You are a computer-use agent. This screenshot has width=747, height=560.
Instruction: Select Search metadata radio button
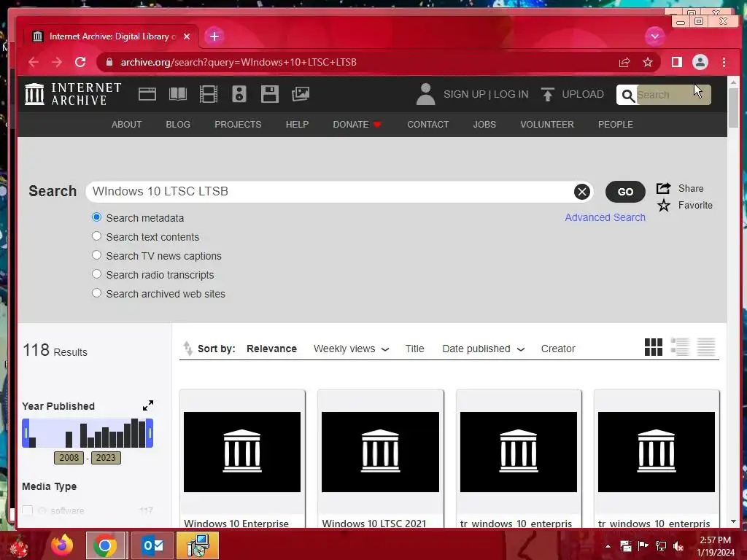[97, 217]
